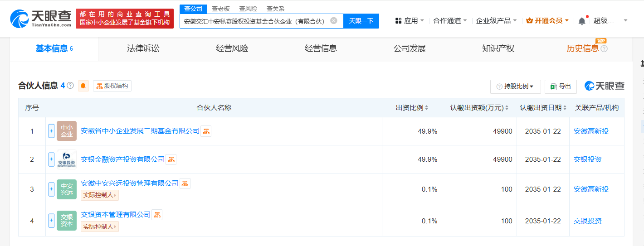Click help question mark next to 合伙人信息

click(x=70, y=85)
